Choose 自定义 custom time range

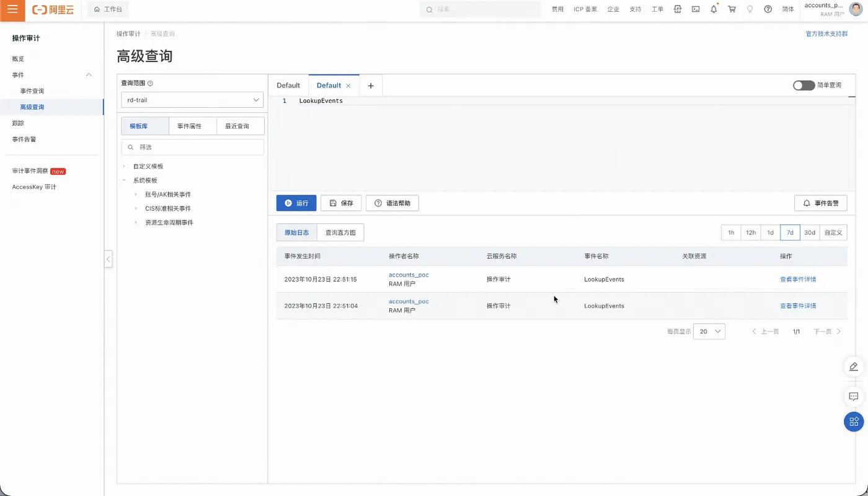coord(833,232)
